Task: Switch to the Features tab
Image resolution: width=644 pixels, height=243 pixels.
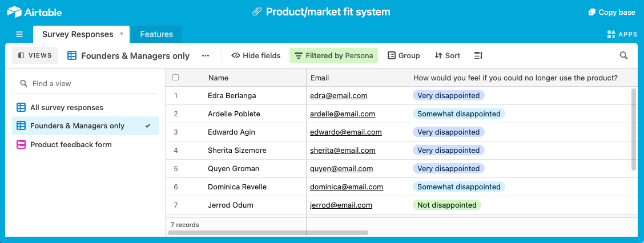Action: (156, 34)
